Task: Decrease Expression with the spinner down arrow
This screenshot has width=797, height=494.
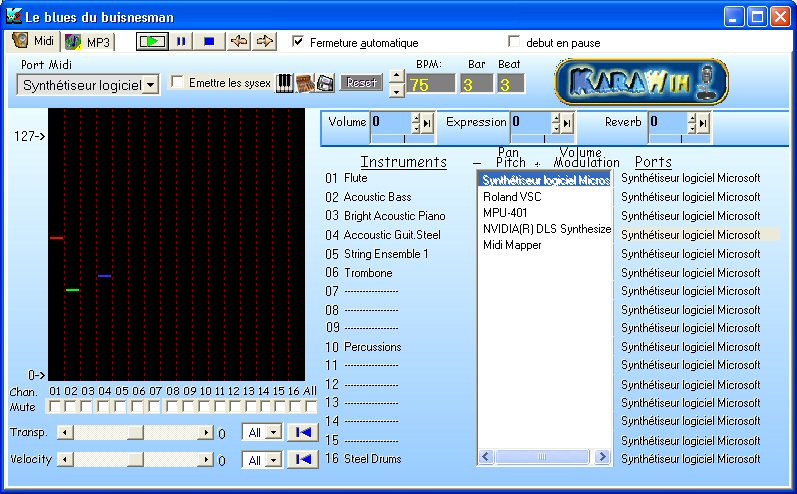Action: (556, 128)
